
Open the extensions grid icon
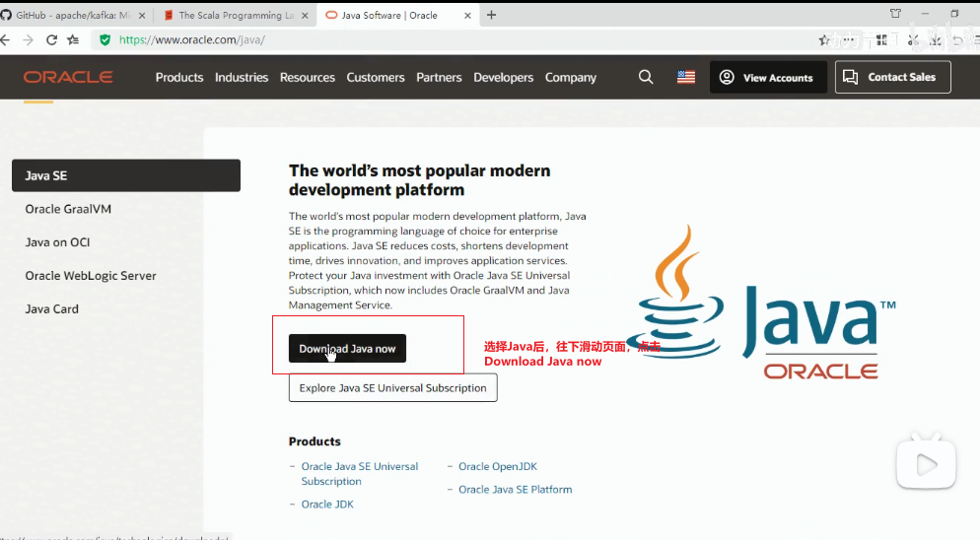[881, 40]
